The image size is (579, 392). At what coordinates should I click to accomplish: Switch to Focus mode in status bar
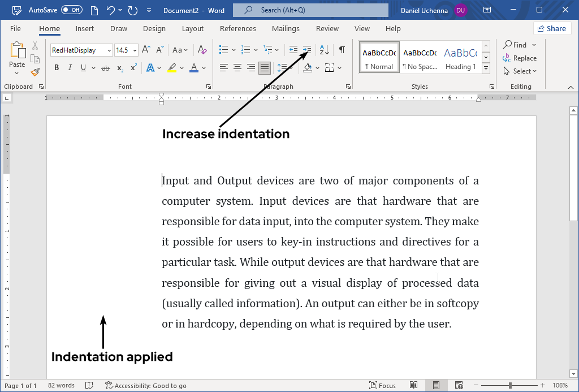383,385
